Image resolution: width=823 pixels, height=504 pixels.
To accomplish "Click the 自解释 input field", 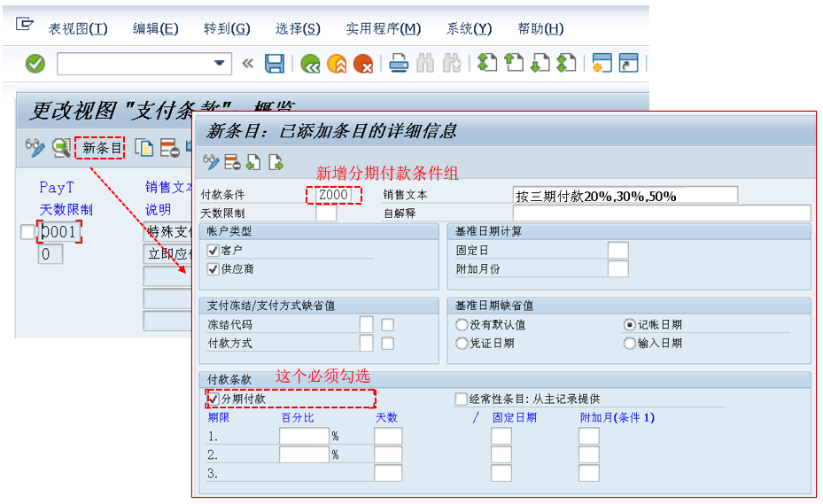I will click(x=662, y=213).
